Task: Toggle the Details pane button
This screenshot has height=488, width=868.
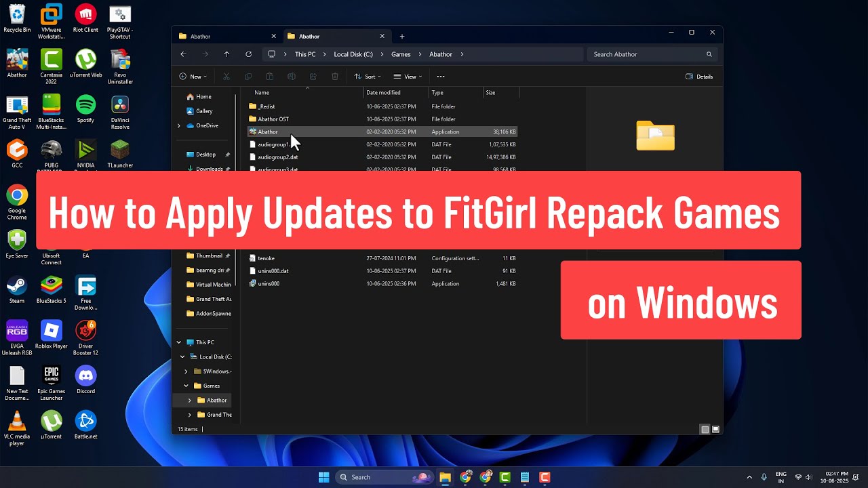Action: (699, 77)
